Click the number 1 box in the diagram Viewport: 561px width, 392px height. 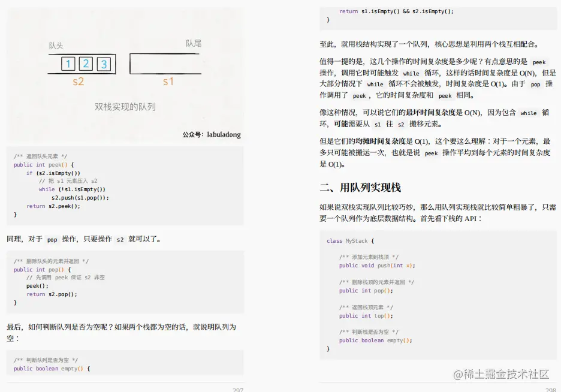tap(68, 64)
